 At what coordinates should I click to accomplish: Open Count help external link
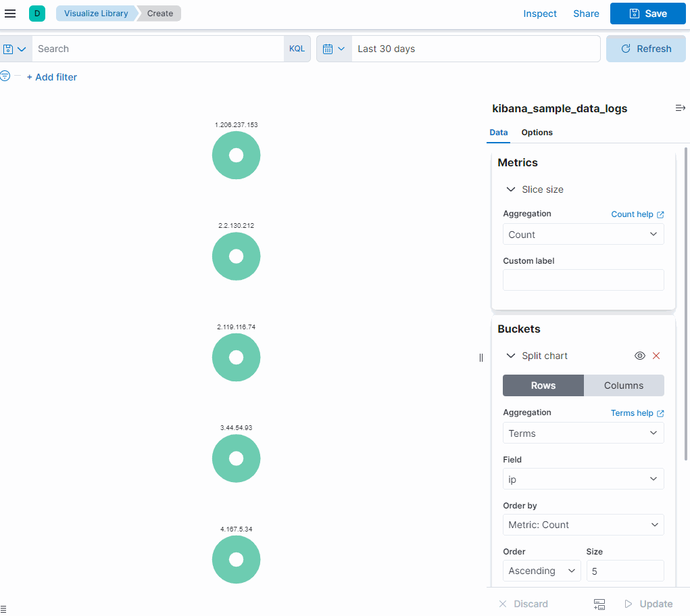pos(637,214)
